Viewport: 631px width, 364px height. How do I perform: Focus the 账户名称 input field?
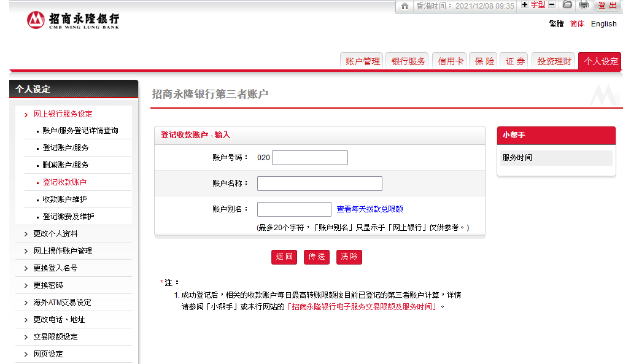click(x=320, y=183)
